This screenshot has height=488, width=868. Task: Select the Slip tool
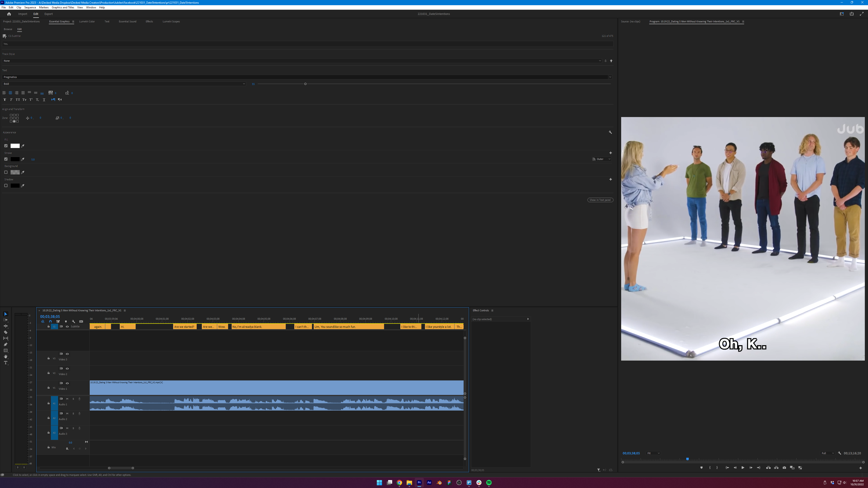[5, 338]
